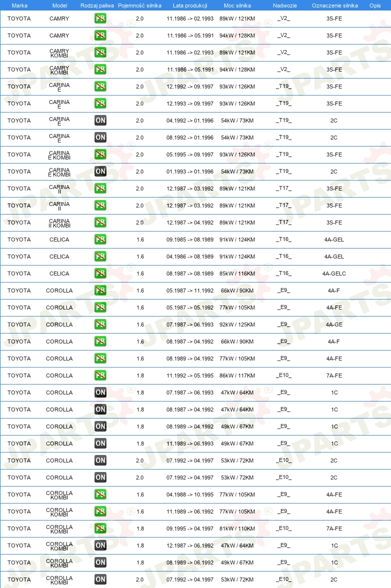The width and height of the screenshot is (391, 588).
Task: Click the Lata produkcji column header
Action: pyautogui.click(x=190, y=5)
